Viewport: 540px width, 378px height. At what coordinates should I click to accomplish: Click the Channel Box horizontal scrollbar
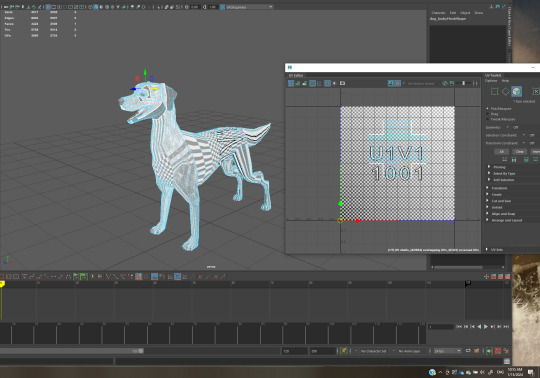click(x=458, y=267)
